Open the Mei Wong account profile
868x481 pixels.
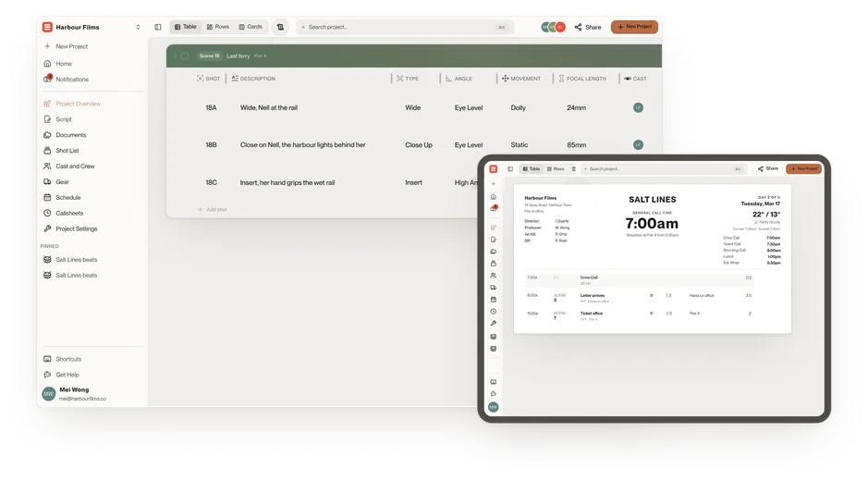click(74, 393)
